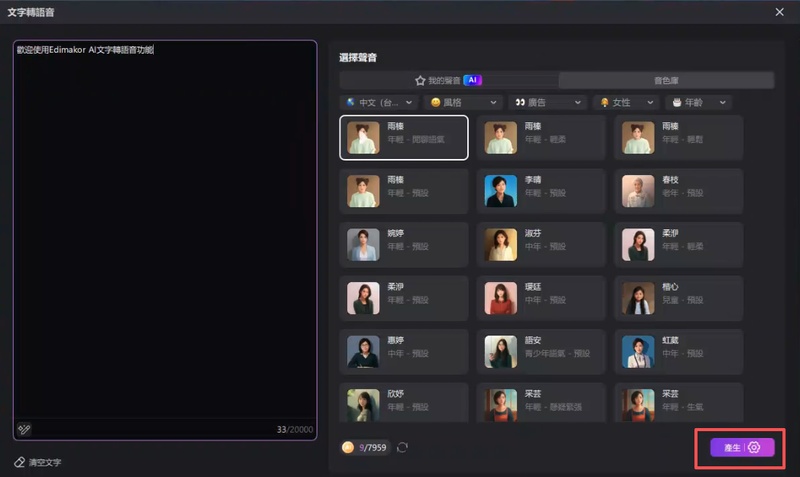Select the 雨榛 年輕 - 預設 voice
Screen dimensions: 800x477
[x=404, y=191]
